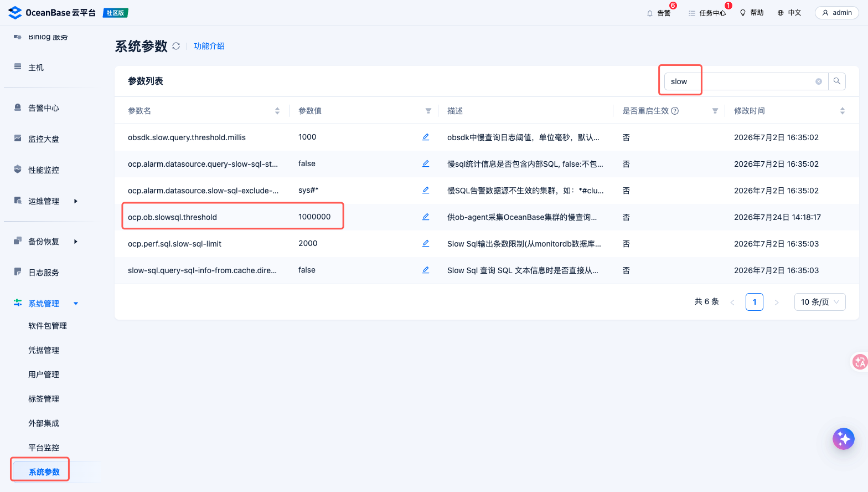Click the 监控大盘 sidebar icon
Image resolution: width=868 pixels, height=492 pixels.
(x=18, y=139)
